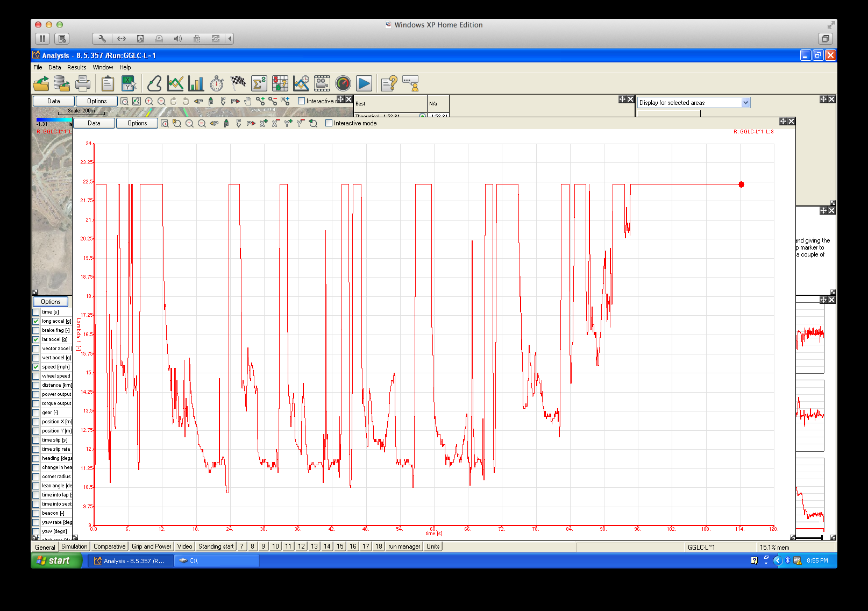
Task: Click the graph's Options button
Action: (137, 123)
